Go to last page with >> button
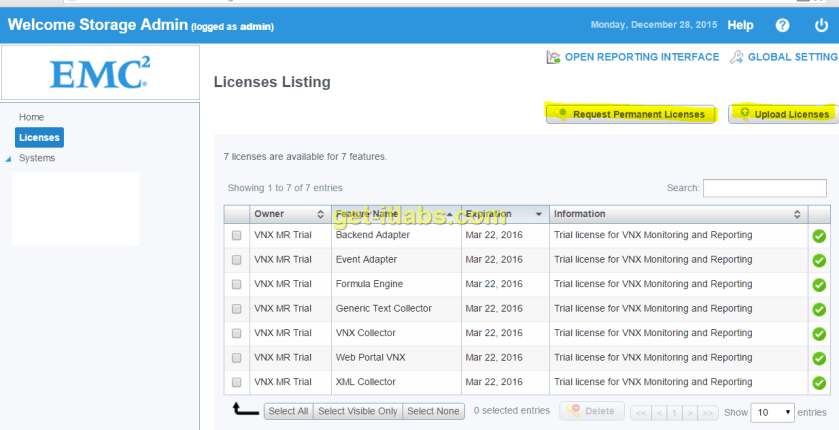839x430 pixels. pos(708,413)
